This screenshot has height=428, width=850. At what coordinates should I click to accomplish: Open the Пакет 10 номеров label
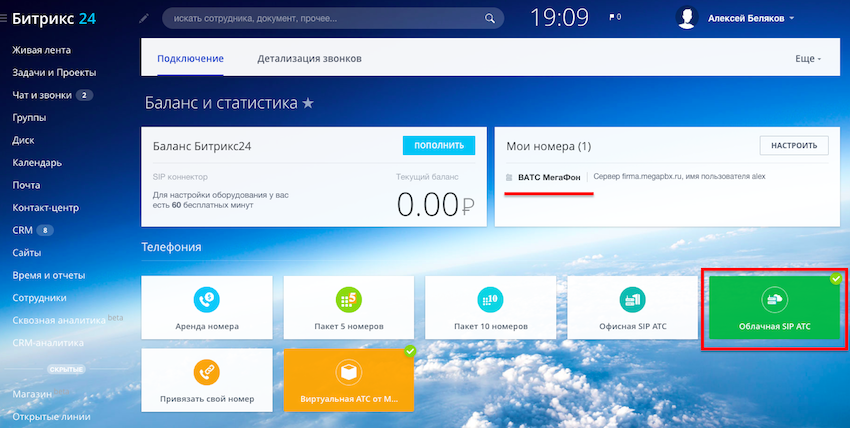pos(491,327)
